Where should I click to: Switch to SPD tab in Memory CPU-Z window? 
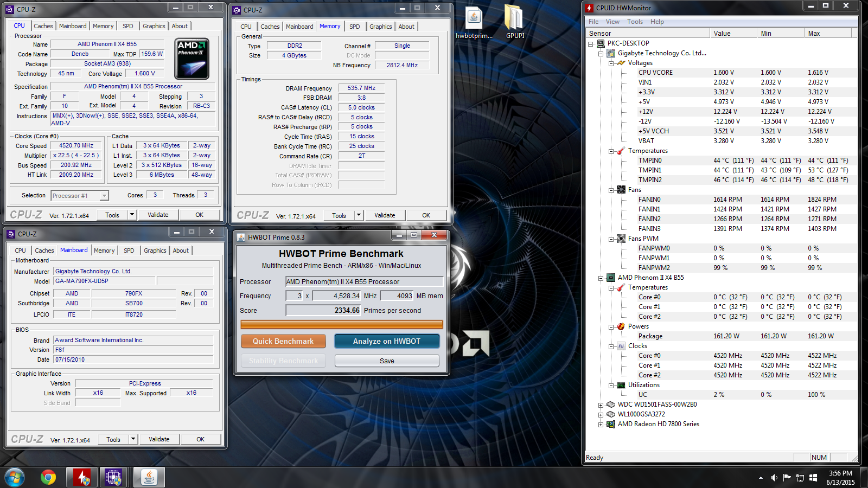coord(355,27)
